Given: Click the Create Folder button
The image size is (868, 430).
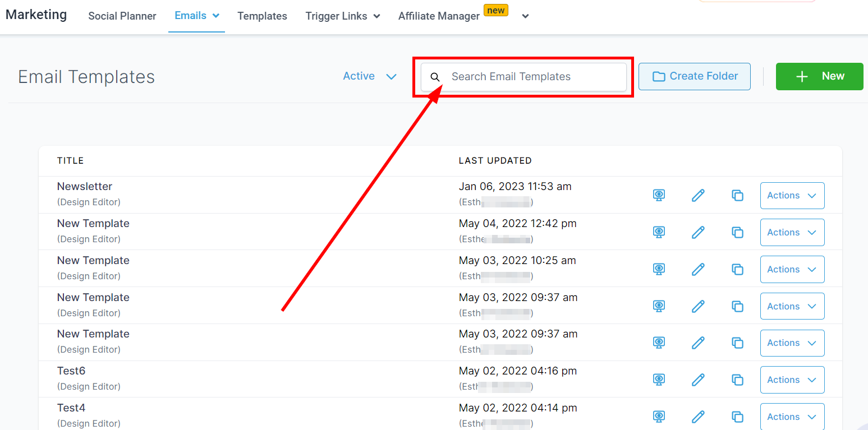Looking at the screenshot, I should [x=694, y=76].
